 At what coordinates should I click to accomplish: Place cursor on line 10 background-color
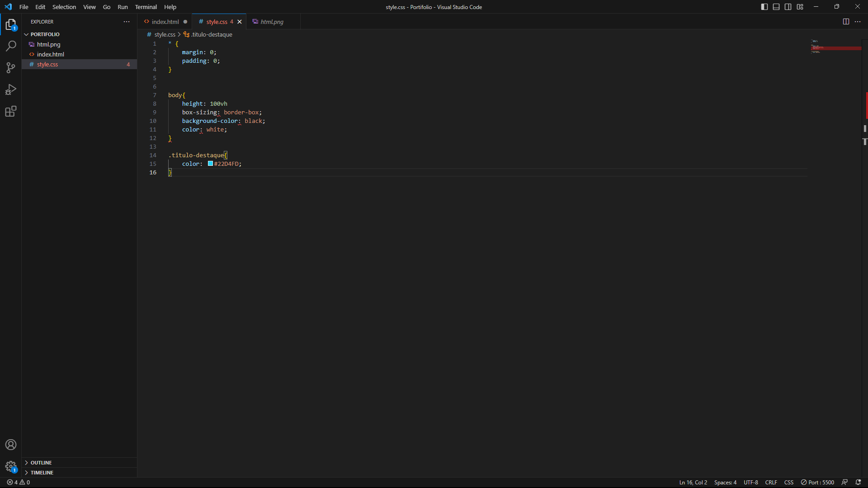pos(223,121)
